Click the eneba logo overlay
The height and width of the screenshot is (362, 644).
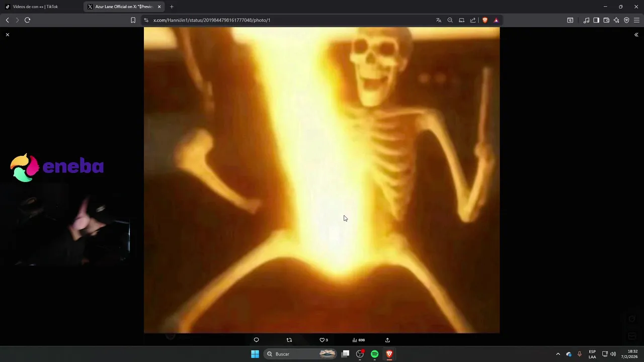[57, 167]
